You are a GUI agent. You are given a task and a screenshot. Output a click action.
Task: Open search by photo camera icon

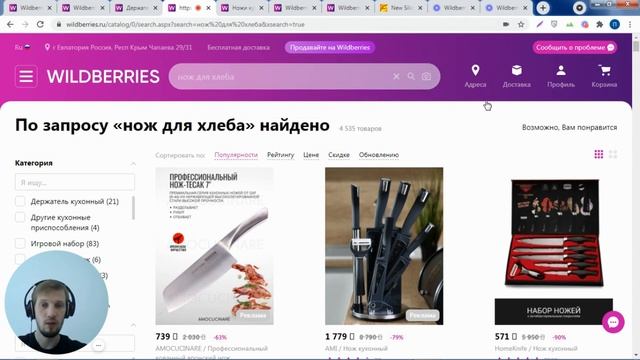[x=426, y=76]
